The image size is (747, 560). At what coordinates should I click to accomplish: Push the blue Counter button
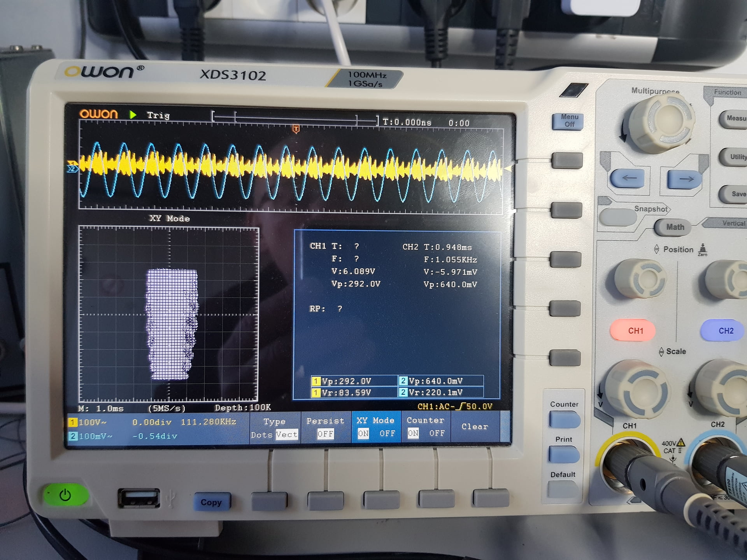point(565,420)
